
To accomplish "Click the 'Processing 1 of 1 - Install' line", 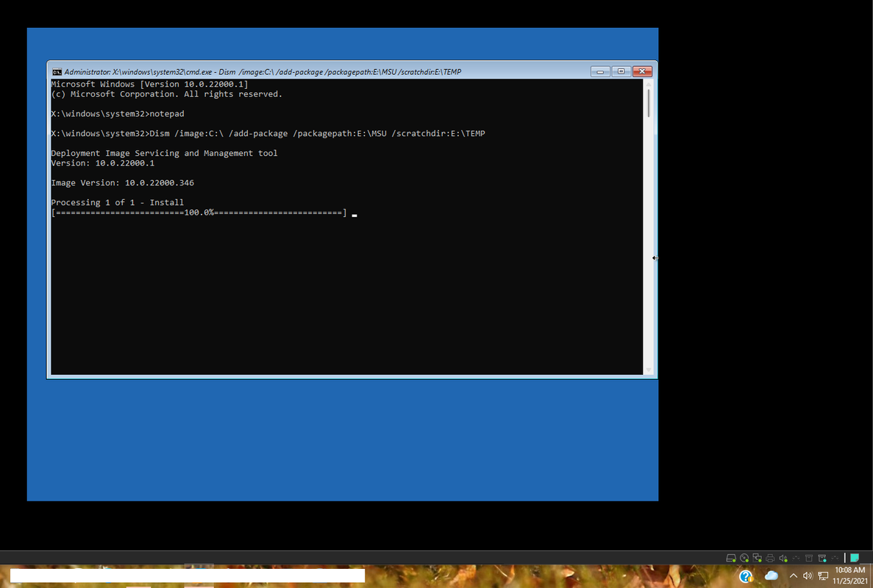I will point(118,202).
